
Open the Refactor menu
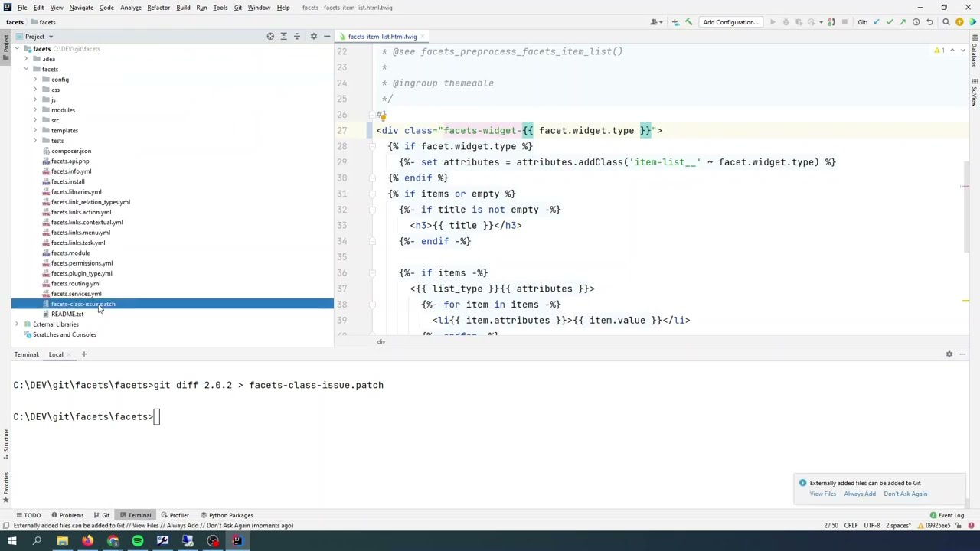point(158,8)
